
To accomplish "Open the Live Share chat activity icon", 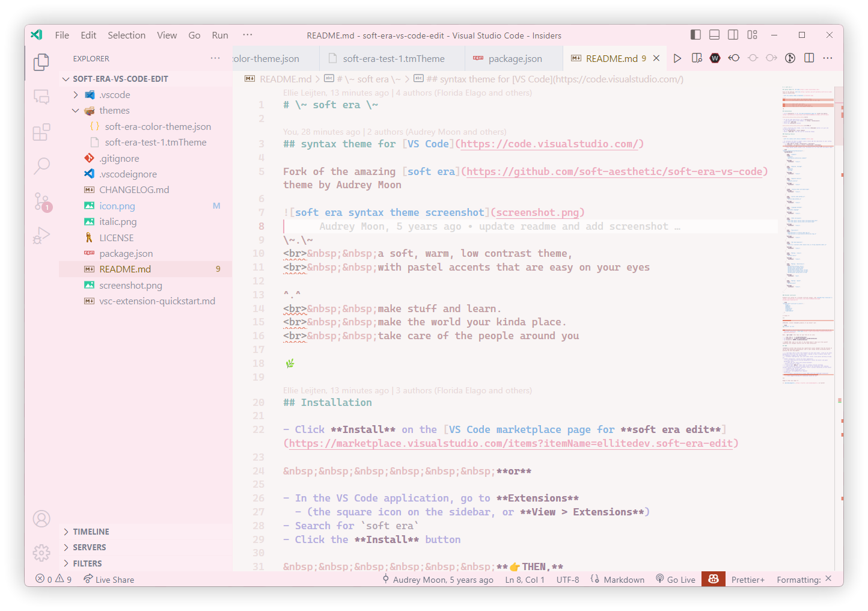I will (41, 97).
